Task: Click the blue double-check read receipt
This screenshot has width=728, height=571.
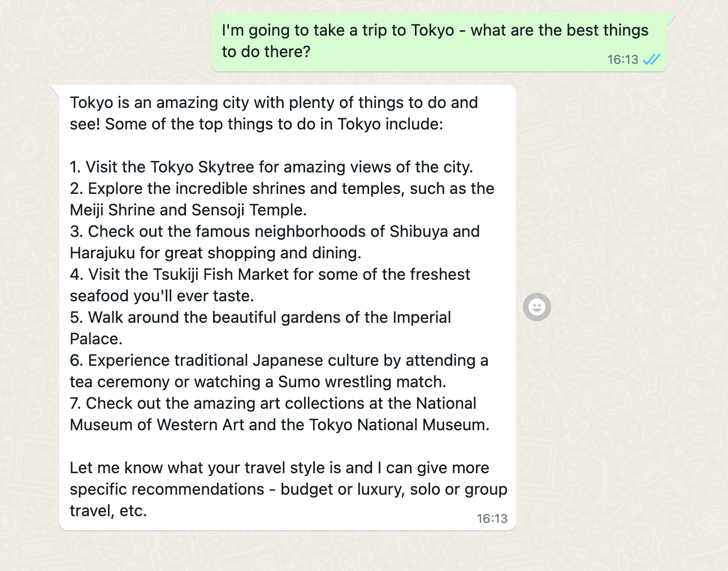Action: tap(651, 59)
